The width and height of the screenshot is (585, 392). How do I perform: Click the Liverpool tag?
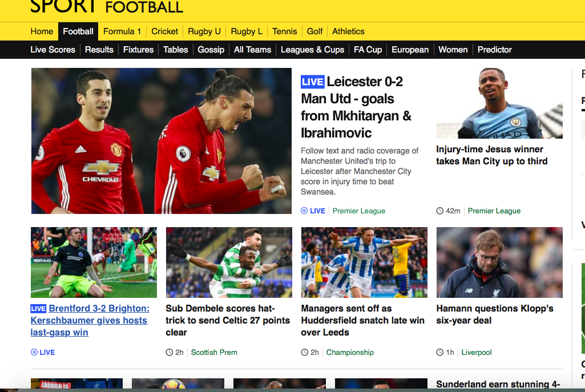pos(477,353)
